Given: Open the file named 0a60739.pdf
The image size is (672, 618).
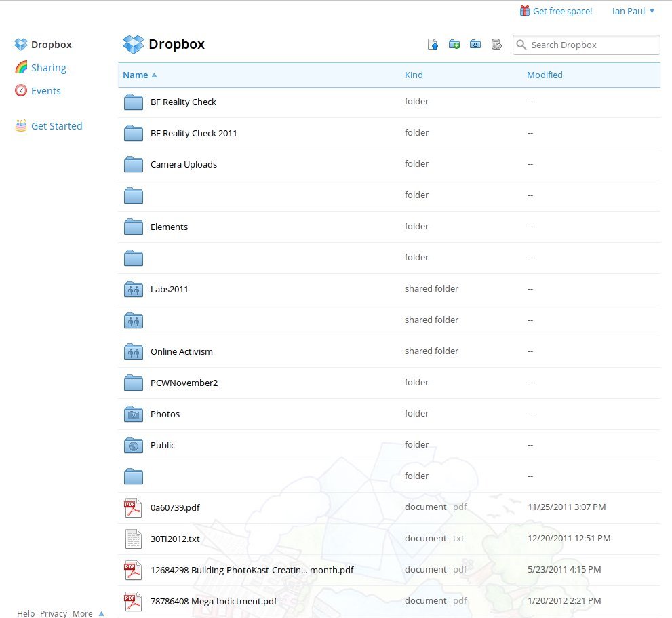Looking at the screenshot, I should tap(175, 508).
